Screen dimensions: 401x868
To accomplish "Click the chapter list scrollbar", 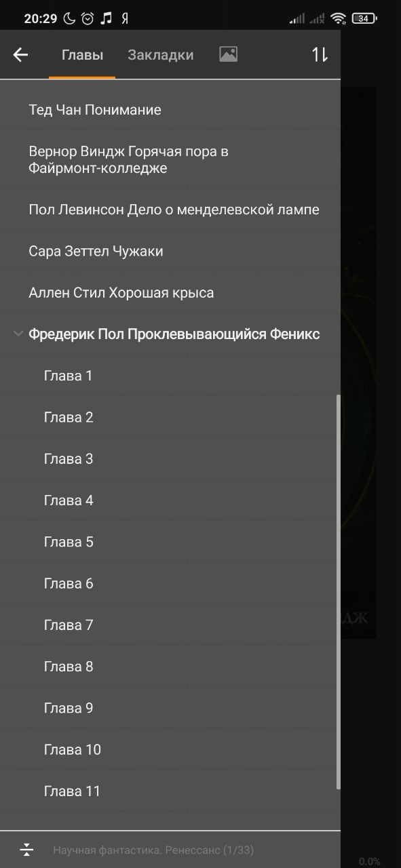I will point(338,591).
